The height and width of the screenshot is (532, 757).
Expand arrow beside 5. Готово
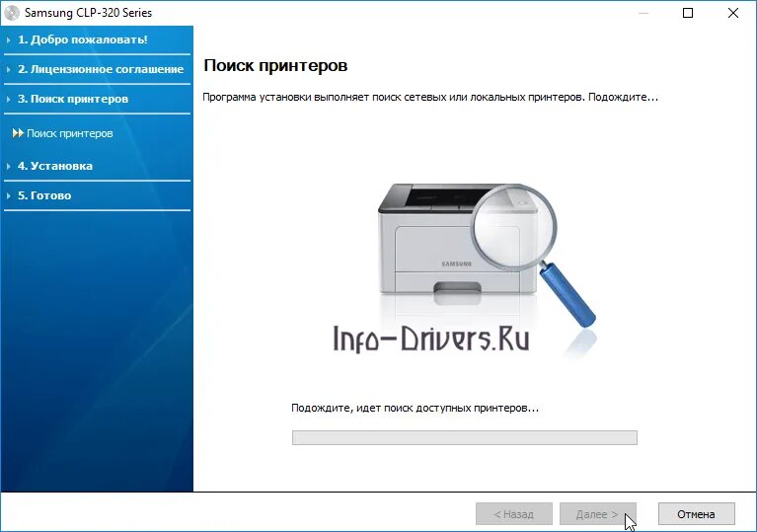(9, 195)
